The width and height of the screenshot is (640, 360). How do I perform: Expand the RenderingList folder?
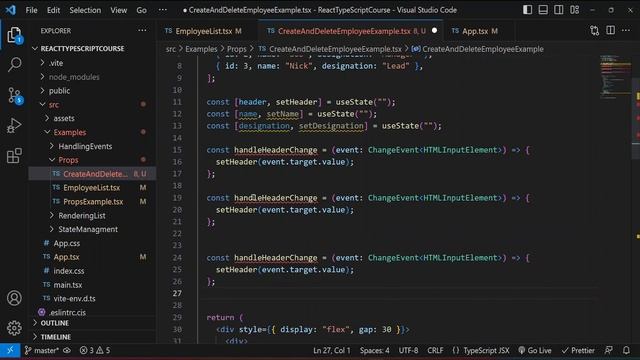[x=82, y=216]
